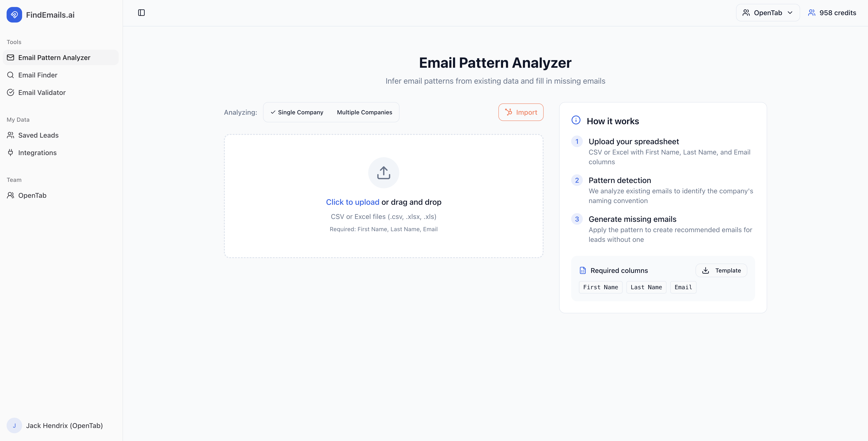Open the Email Finder tab
This screenshot has width=868, height=441.
38,75
